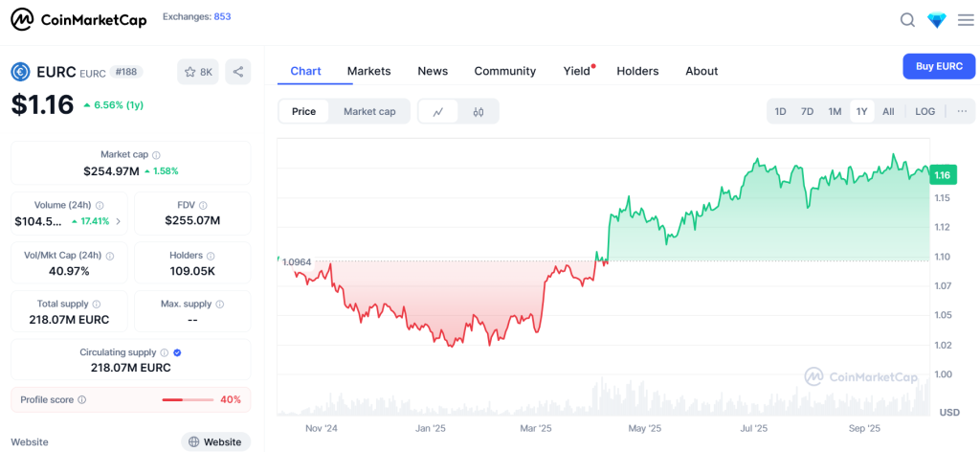980x452 pixels.
Task: Toggle LOG scale on the chart
Action: coord(924,112)
